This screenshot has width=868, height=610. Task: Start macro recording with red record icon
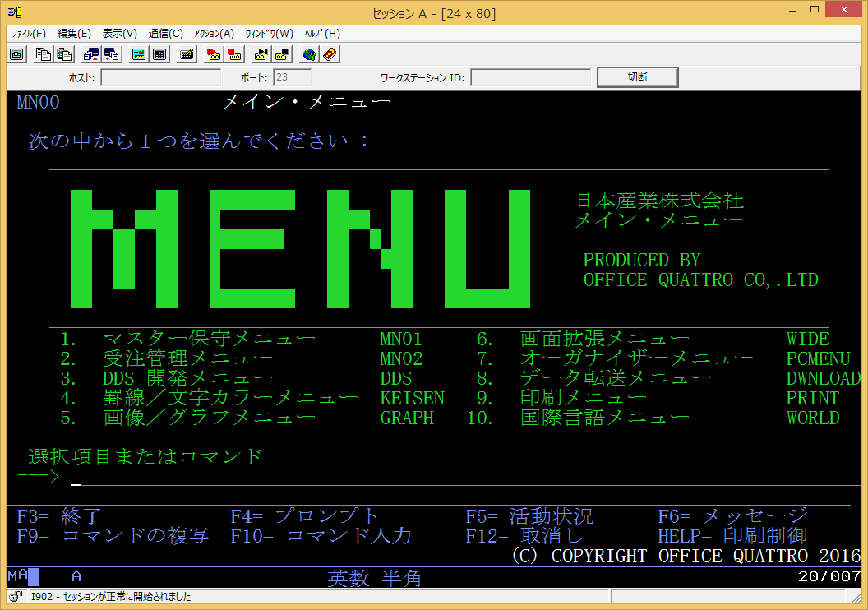214,54
